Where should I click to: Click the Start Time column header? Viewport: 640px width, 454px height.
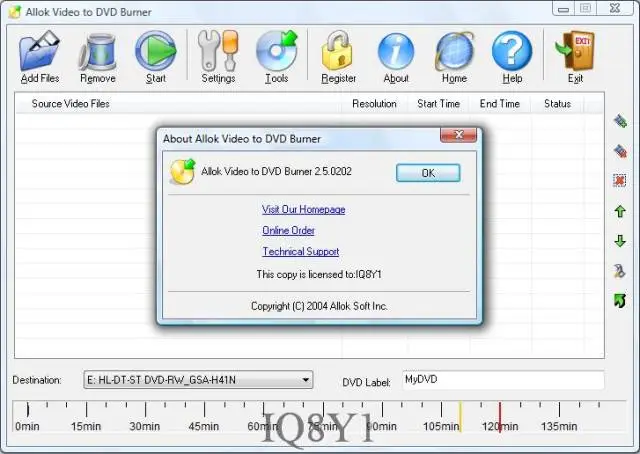pyautogui.click(x=438, y=104)
